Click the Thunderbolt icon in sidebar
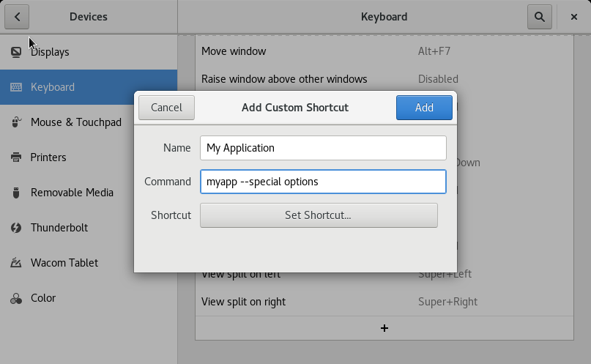Viewport: 591px width, 364px height. click(16, 228)
